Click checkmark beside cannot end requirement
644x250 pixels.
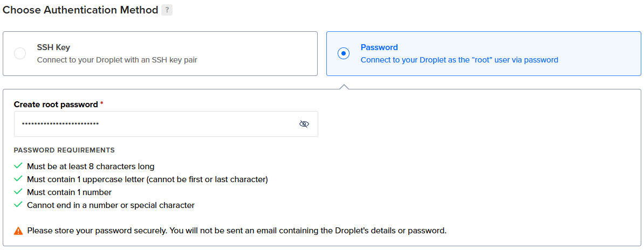[18, 204]
